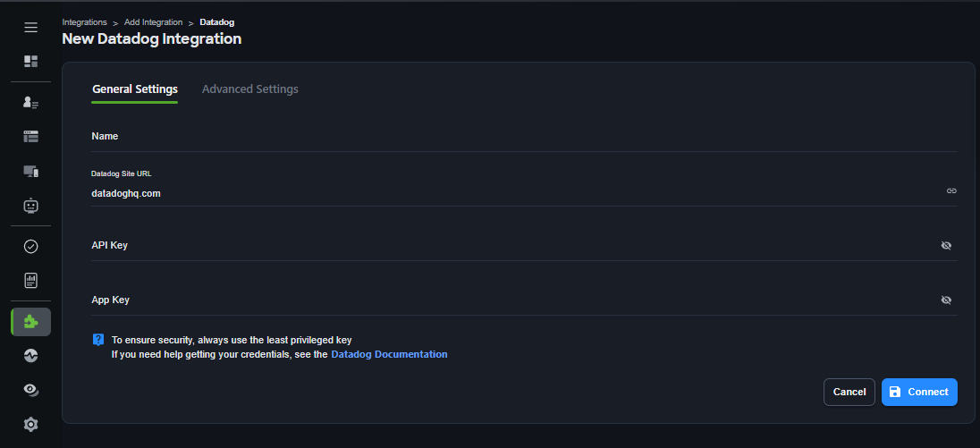This screenshot has width=980, height=448.
Task: Click the eye monitoring sidebar icon
Action: (30, 390)
